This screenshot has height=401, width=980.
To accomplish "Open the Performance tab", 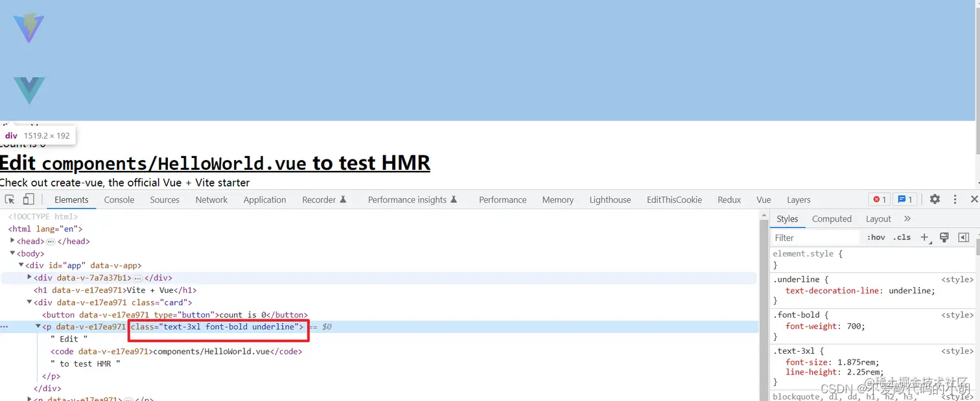I will point(502,200).
